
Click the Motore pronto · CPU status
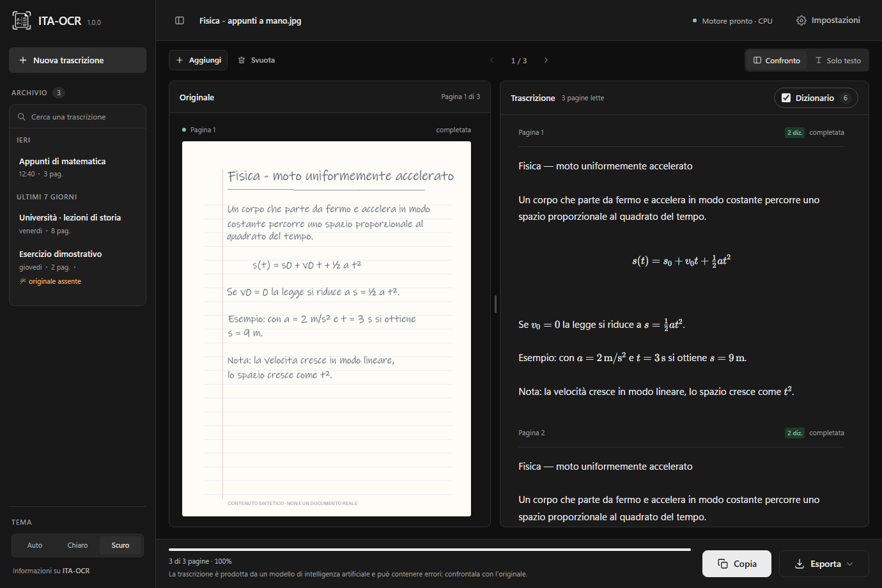pos(732,21)
